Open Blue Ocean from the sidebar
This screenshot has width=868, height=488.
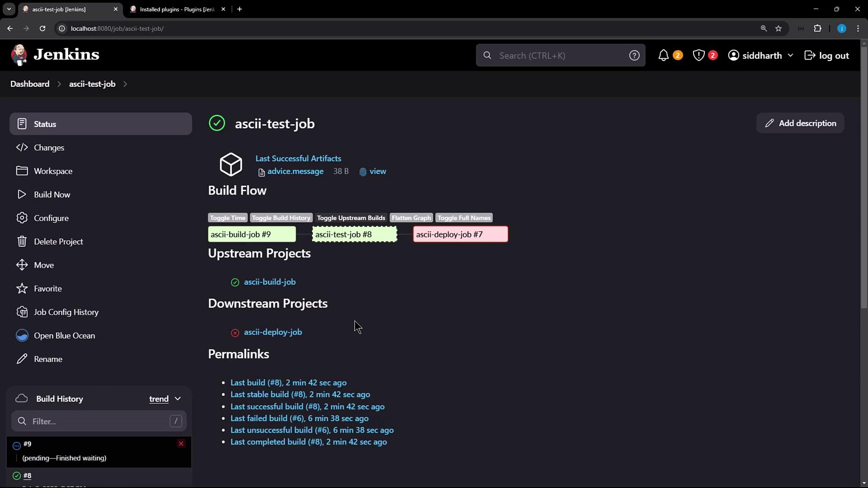point(64,336)
